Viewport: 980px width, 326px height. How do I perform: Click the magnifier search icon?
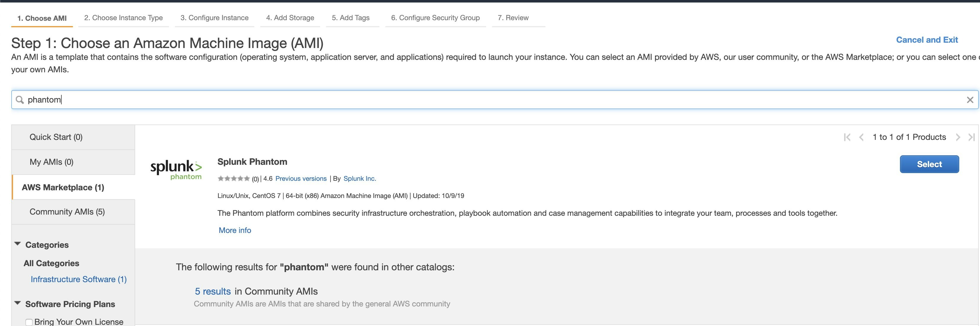tap(20, 100)
